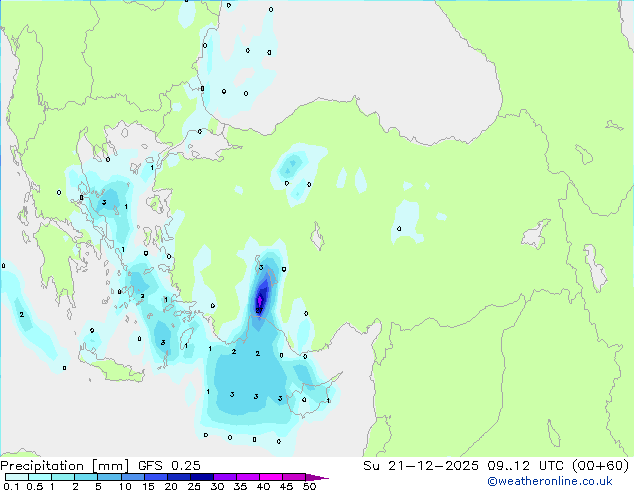Pick the 45–50 mm legend swatch
Viewport: 634px width, 490px height.
[x=294, y=477]
